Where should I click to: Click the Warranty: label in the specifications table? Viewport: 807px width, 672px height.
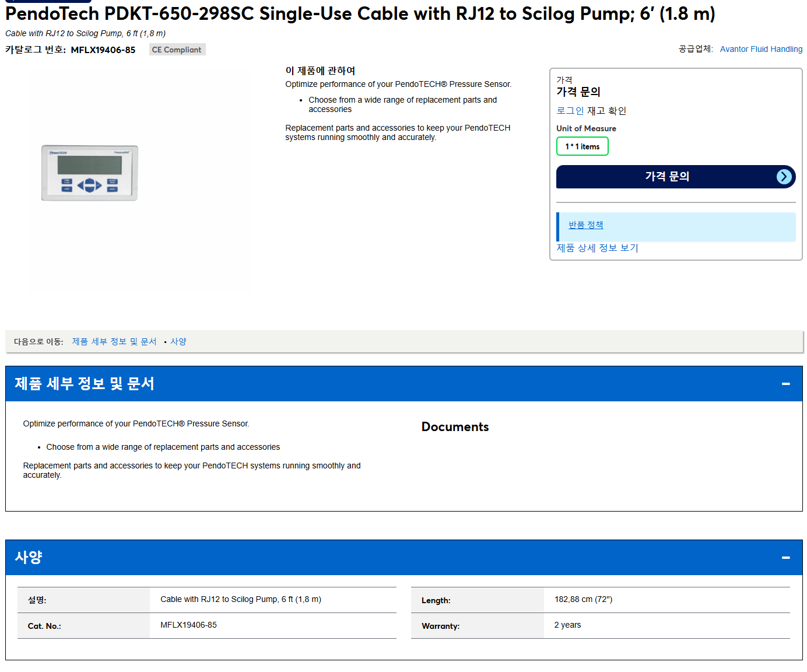pos(440,626)
